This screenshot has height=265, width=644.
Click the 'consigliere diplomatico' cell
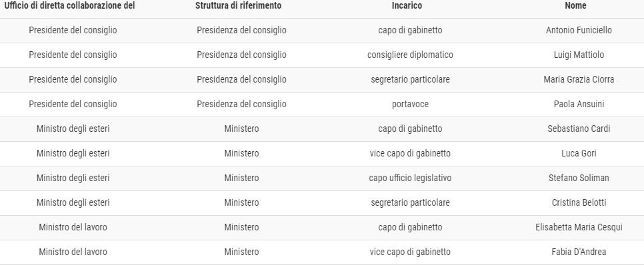(x=410, y=55)
